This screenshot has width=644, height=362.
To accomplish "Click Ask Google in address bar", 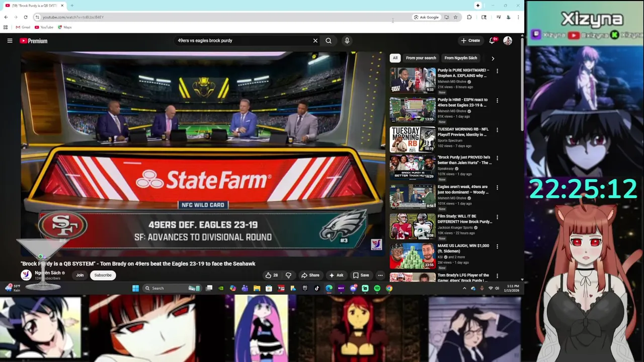I will click(426, 17).
